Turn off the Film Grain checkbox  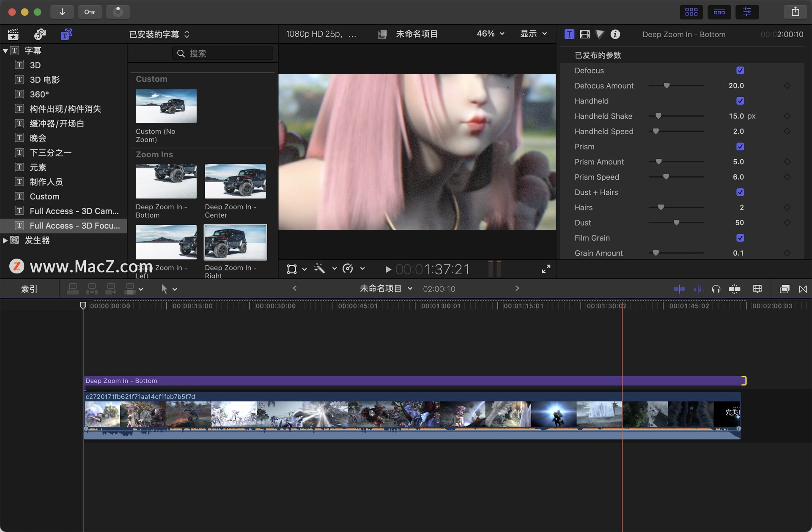coord(740,238)
